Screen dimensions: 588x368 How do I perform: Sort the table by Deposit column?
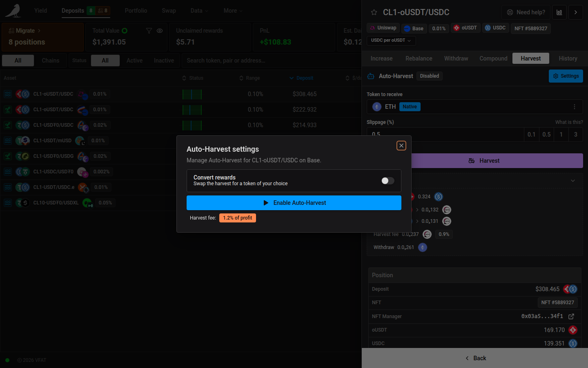click(301, 78)
